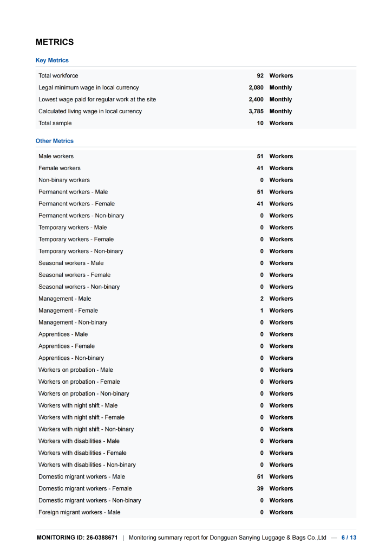This screenshot has width=392, height=555.
Task: Click the Calculated living wage value 3,785
Action: pyautogui.click(x=256, y=111)
